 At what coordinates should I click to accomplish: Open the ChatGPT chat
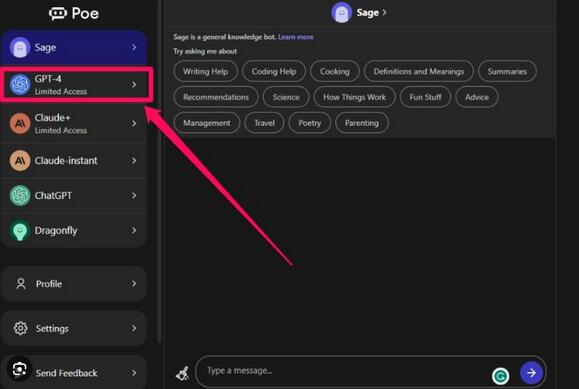click(74, 195)
